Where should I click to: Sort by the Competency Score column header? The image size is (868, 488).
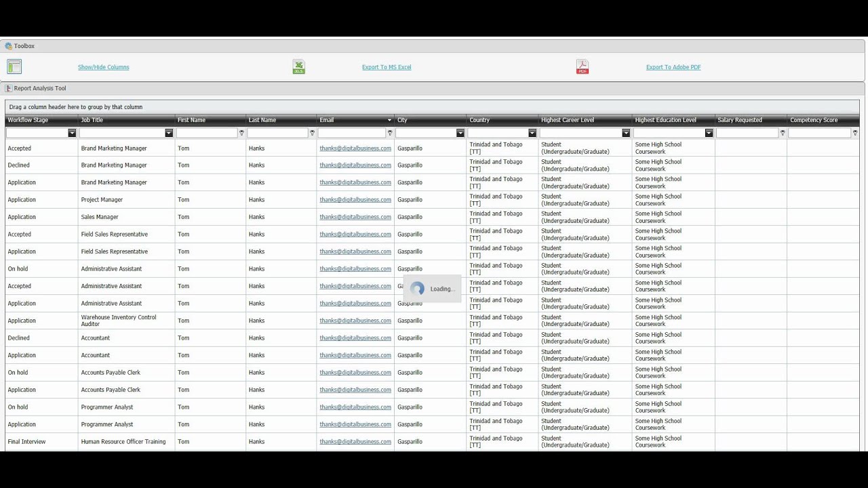point(814,120)
